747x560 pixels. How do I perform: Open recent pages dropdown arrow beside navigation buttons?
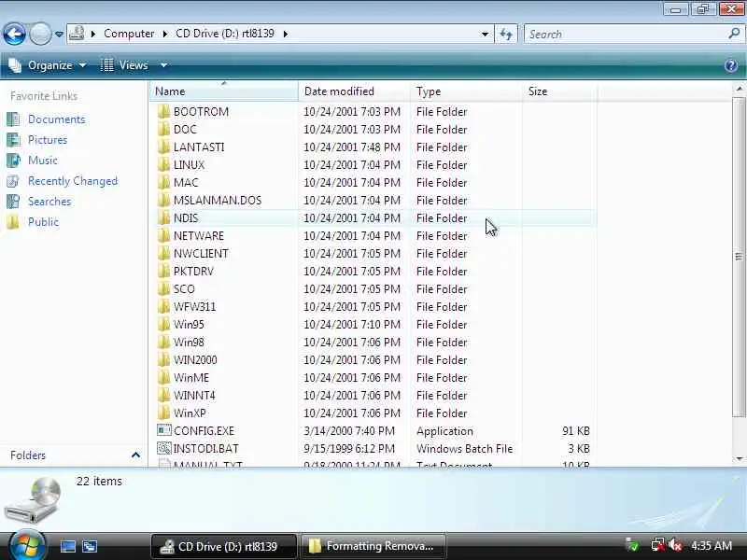[59, 35]
